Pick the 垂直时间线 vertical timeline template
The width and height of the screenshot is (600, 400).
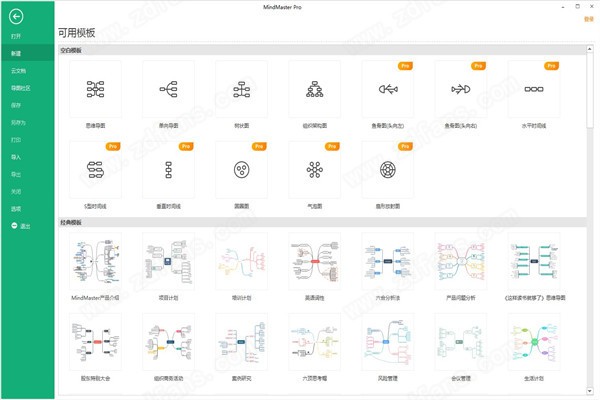pos(168,170)
